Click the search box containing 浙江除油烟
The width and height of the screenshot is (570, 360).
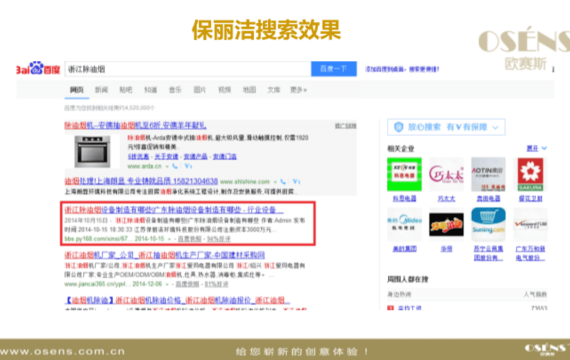pos(188,69)
